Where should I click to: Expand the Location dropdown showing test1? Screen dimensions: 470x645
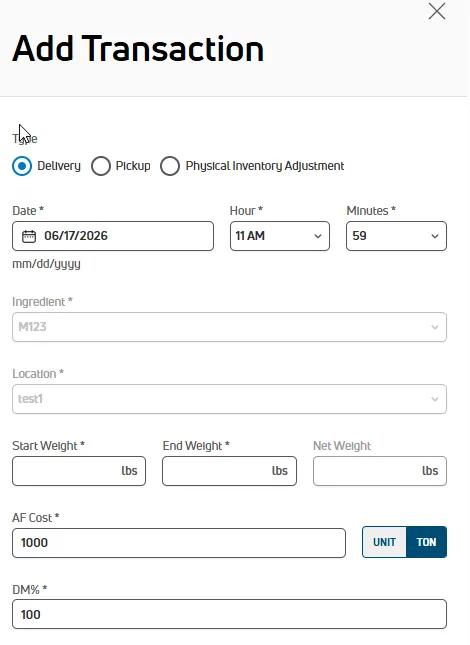(x=229, y=399)
